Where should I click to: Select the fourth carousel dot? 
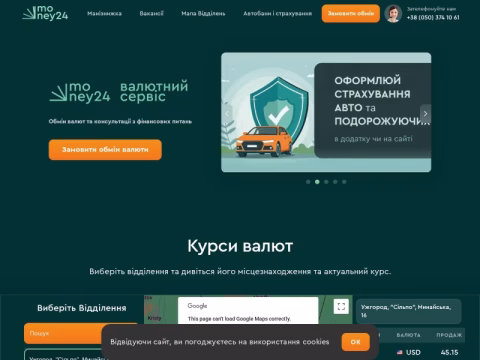[x=335, y=182]
